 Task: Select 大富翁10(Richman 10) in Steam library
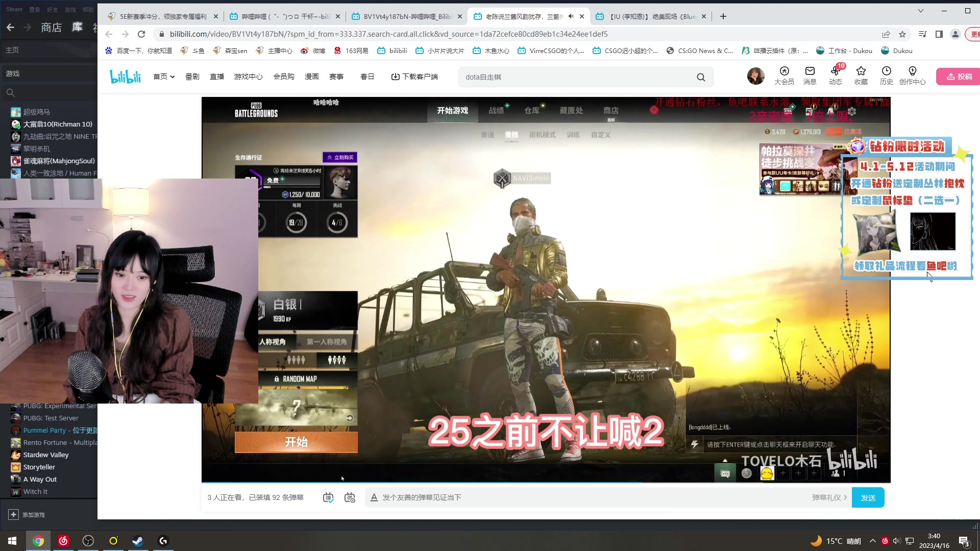click(x=58, y=124)
